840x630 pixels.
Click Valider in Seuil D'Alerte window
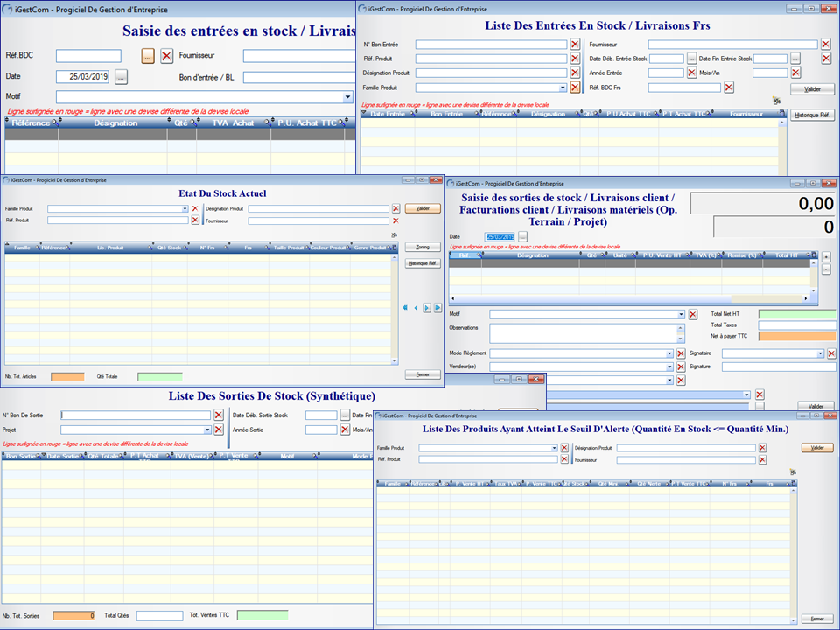point(817,447)
